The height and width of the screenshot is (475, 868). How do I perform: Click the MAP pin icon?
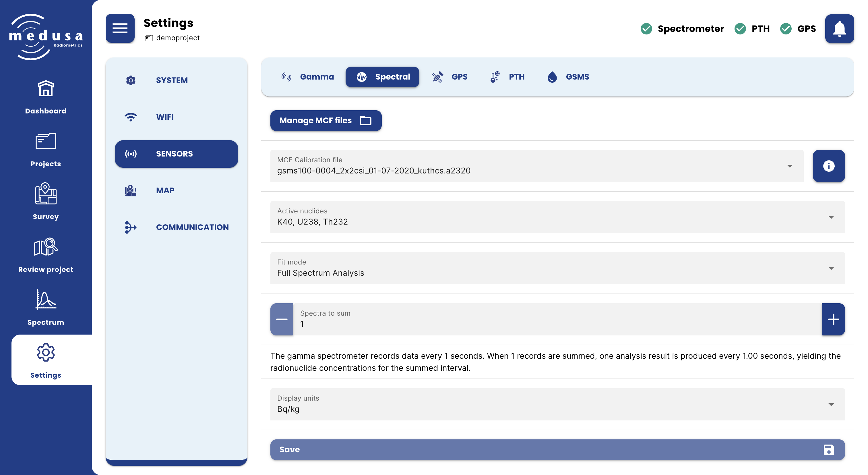131,190
